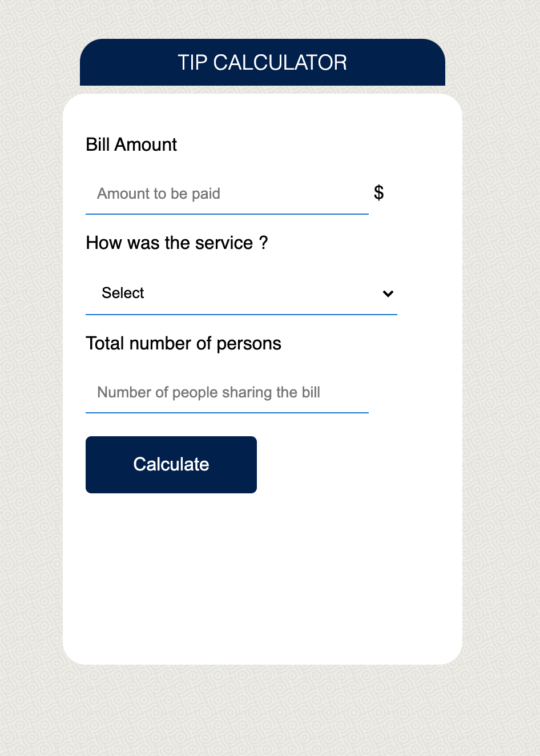Viewport: 540px width, 756px height.
Task: Click the Bill Amount label
Action: pyautogui.click(x=131, y=144)
